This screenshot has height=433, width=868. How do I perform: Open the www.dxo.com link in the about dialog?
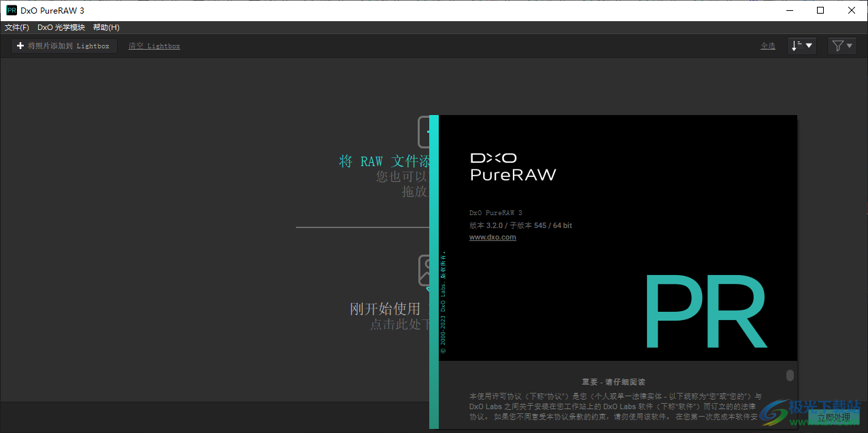(493, 237)
